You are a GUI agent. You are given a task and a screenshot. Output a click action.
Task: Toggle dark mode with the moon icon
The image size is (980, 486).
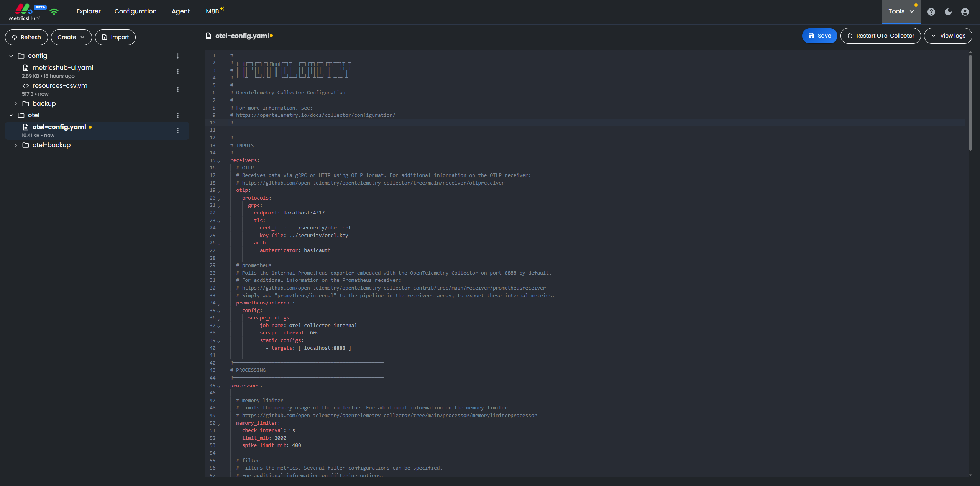coord(948,12)
